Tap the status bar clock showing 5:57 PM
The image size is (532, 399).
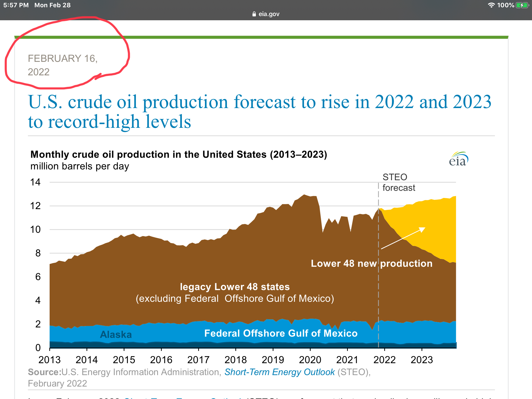[x=16, y=5]
